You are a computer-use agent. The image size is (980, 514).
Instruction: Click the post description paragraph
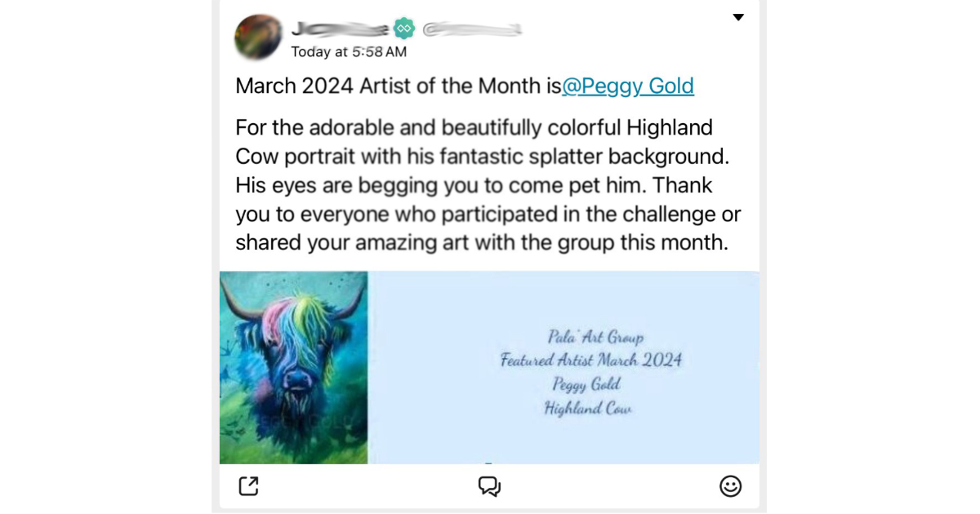[488, 185]
